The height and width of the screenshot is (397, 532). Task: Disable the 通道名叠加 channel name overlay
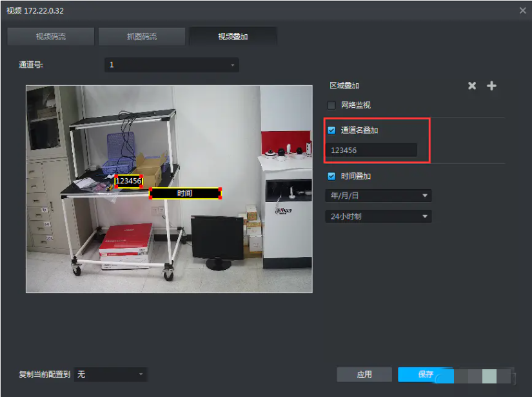click(x=331, y=130)
